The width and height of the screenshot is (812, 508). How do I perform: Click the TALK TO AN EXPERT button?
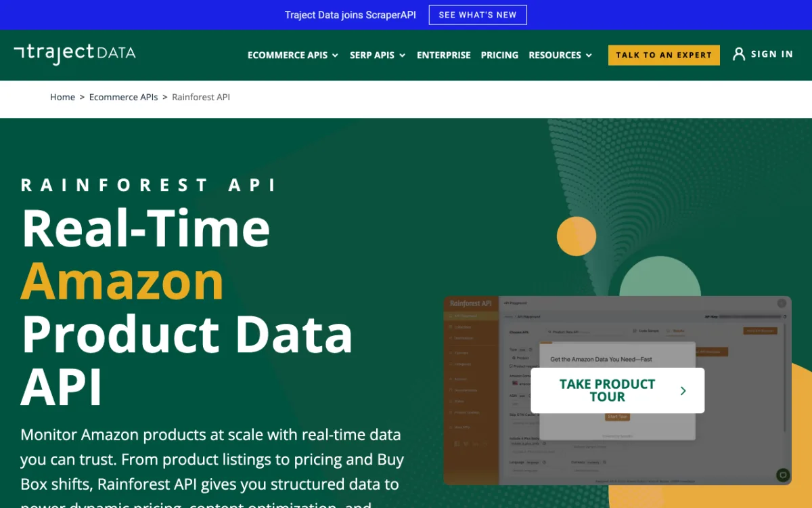pyautogui.click(x=664, y=55)
